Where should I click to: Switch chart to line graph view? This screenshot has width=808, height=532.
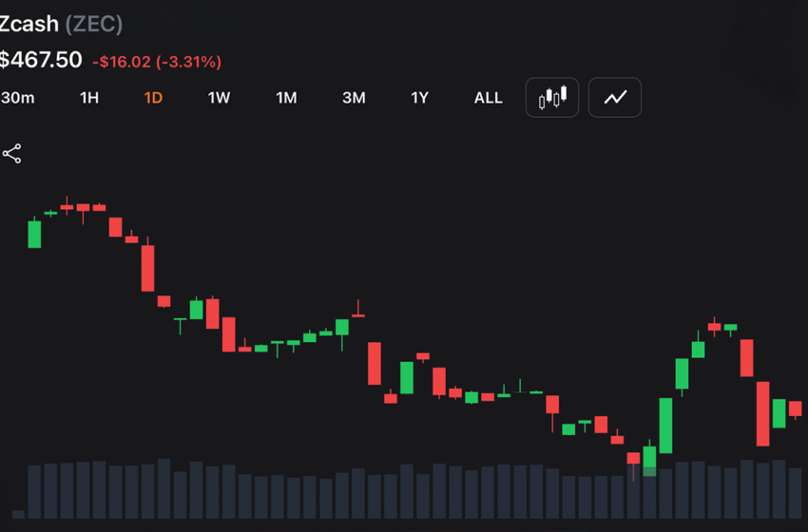click(x=615, y=97)
